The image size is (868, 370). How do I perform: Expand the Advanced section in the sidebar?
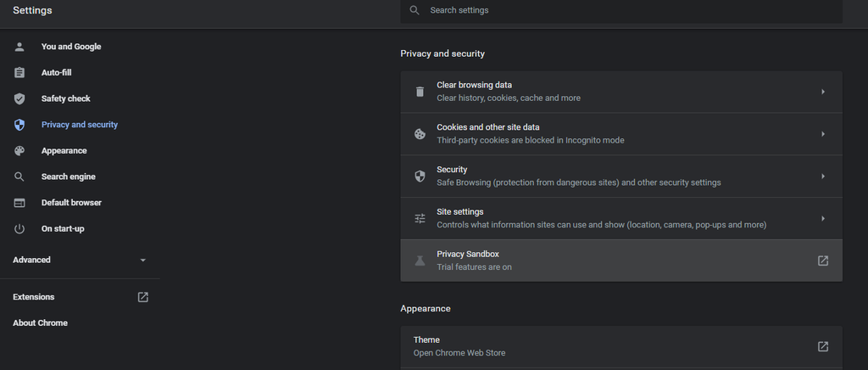click(x=81, y=260)
